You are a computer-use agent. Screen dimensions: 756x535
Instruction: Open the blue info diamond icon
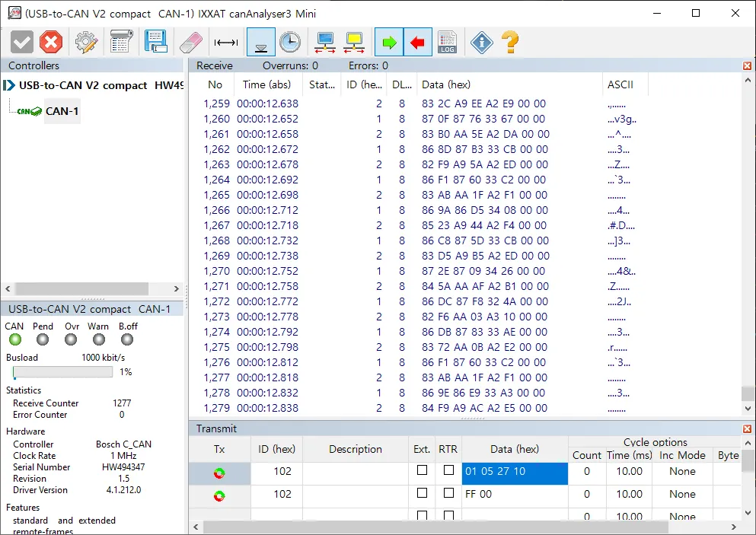481,42
